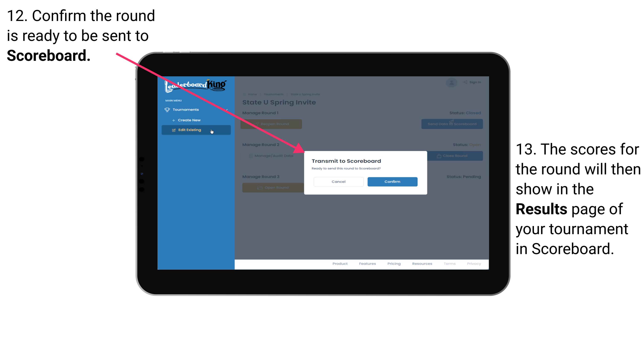644x346 pixels.
Task: Click the Confirm button in dialog
Action: [391, 181]
